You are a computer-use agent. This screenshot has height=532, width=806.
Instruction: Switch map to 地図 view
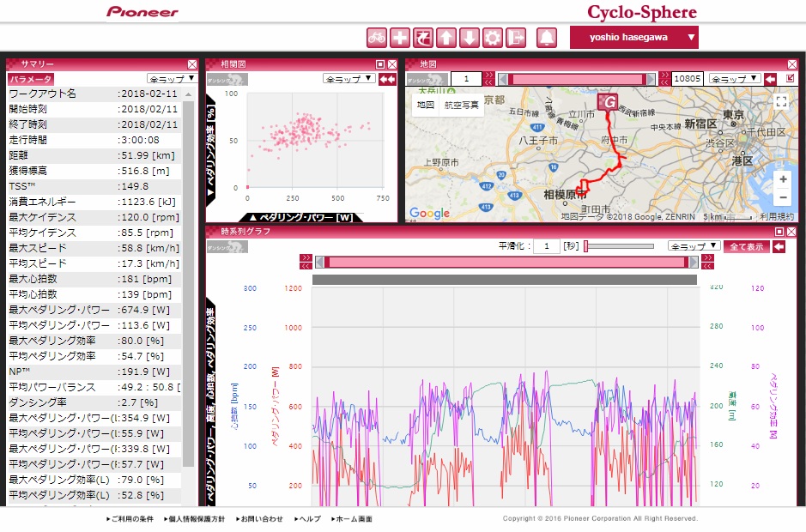(426, 105)
